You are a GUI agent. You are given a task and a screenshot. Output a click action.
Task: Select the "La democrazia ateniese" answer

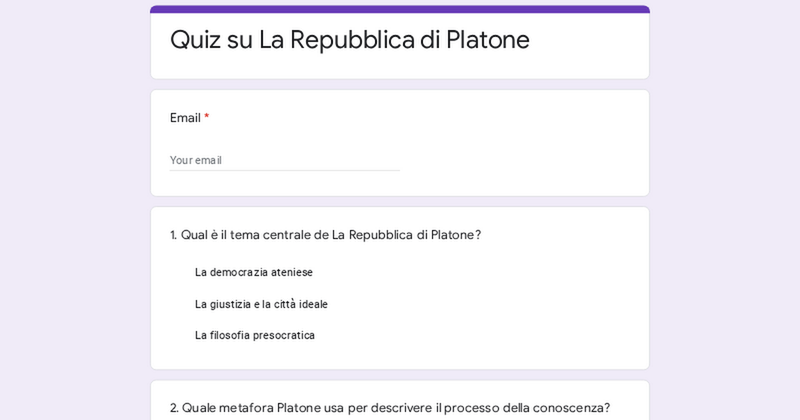(x=253, y=272)
